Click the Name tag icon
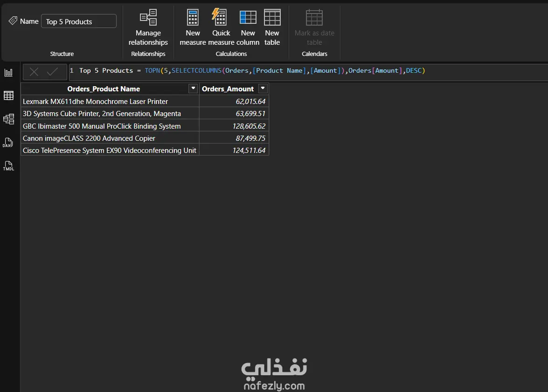This screenshot has height=392, width=548. tap(13, 21)
